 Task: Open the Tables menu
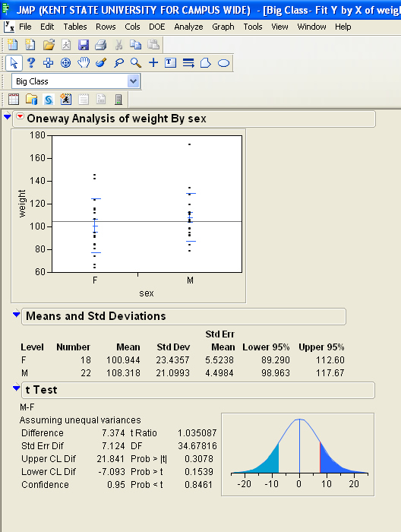pos(75,27)
